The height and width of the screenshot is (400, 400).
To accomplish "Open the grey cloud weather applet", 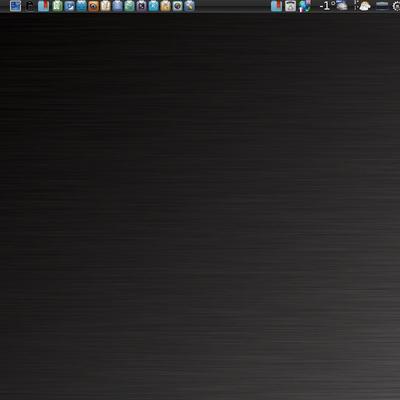I will (342, 6).
